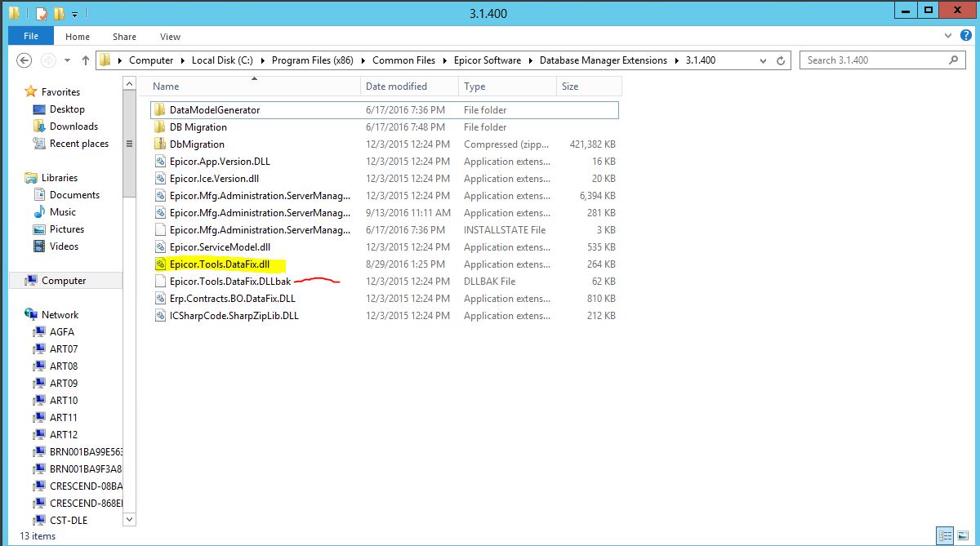The image size is (980, 546).
Task: Open Desktop in the navigation pane
Action: tap(67, 109)
